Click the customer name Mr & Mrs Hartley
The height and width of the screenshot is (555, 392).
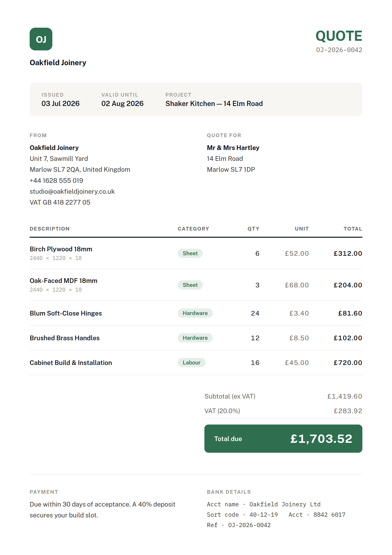[x=233, y=148]
